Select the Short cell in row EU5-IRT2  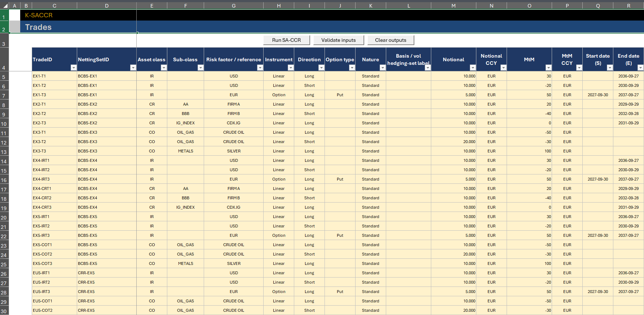309,282
